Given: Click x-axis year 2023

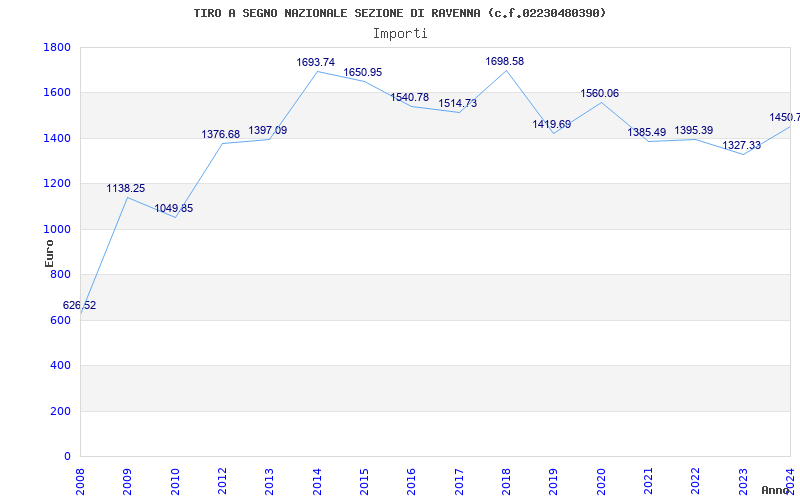Looking at the screenshot, I should coord(743,482).
